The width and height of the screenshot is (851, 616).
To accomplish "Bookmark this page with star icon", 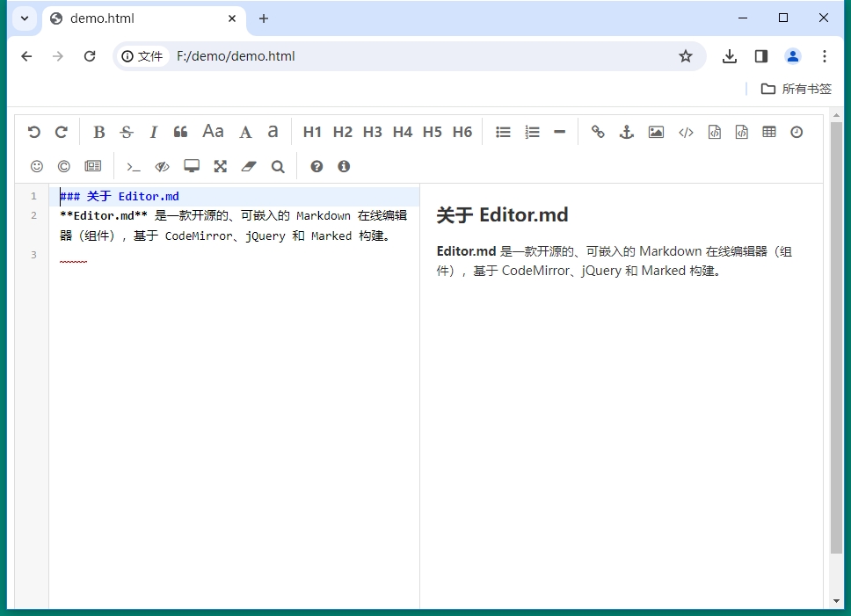I will (x=686, y=56).
